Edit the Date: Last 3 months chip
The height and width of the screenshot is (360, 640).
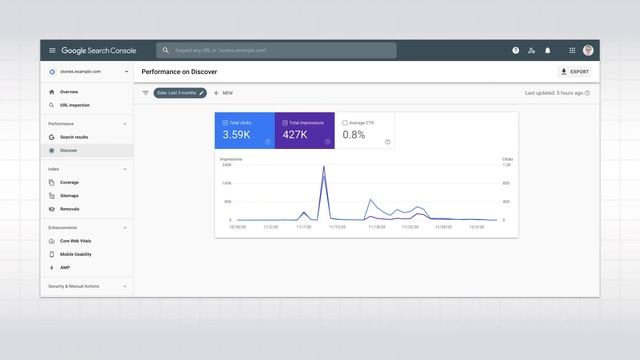coord(180,93)
